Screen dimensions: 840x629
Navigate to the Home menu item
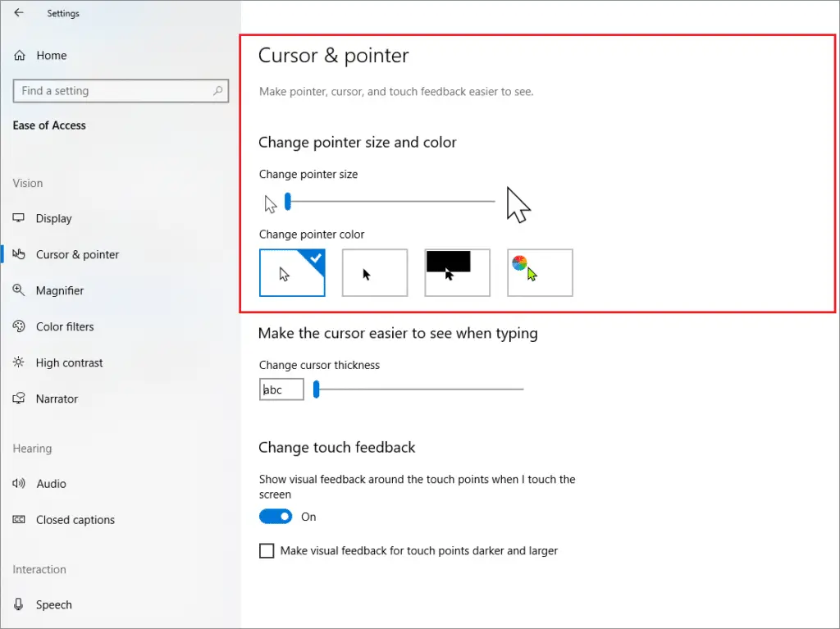click(49, 55)
